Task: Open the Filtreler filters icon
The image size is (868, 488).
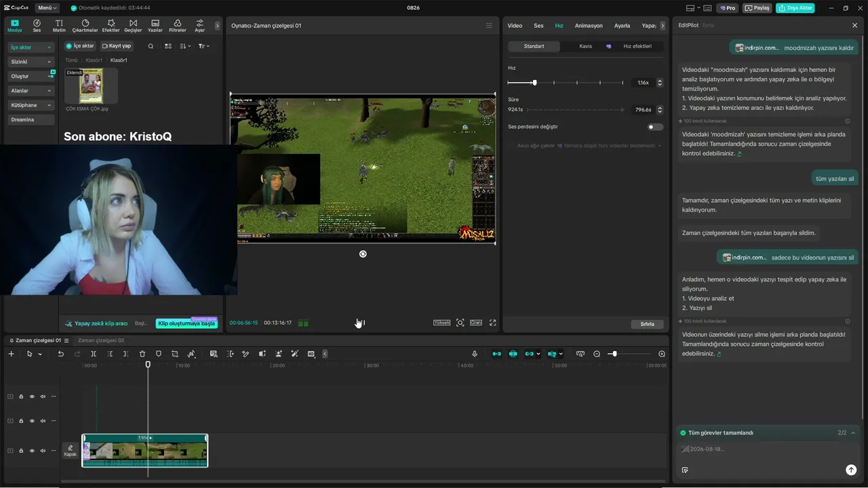Action: (x=177, y=26)
